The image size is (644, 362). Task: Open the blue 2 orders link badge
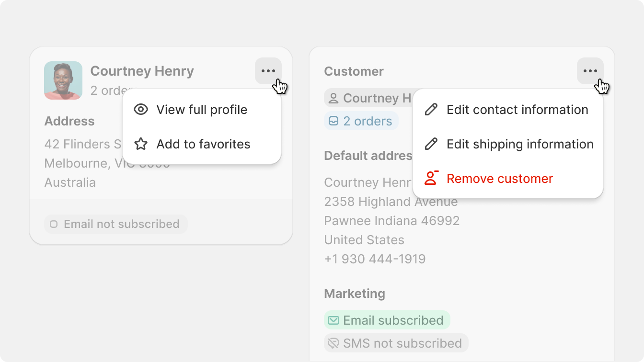(x=361, y=122)
